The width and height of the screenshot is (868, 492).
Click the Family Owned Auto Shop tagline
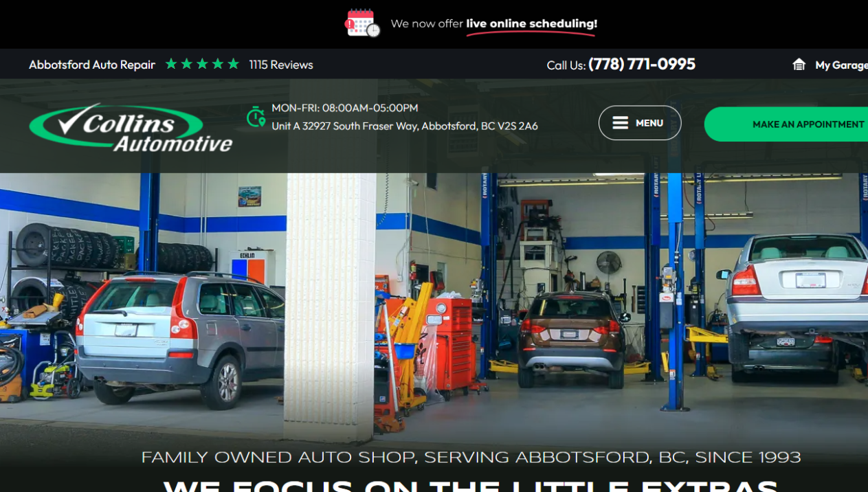point(471,457)
